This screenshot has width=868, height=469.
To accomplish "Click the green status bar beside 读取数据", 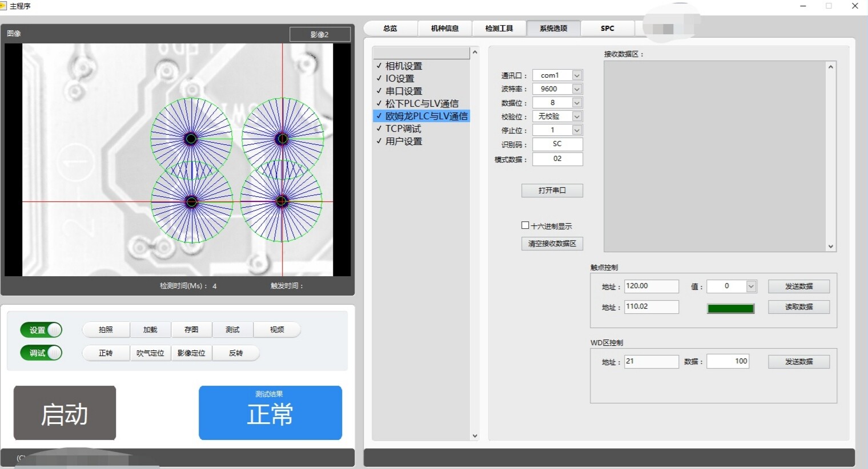I will [730, 308].
